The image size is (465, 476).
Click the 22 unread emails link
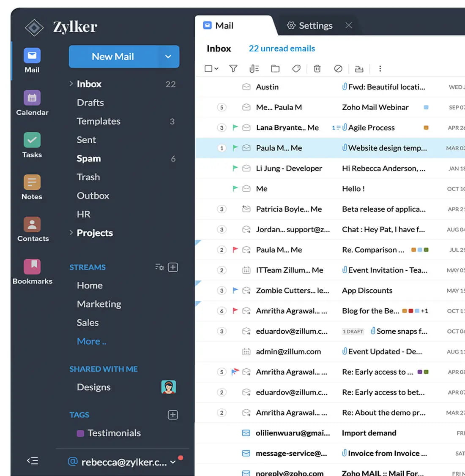pos(282,48)
